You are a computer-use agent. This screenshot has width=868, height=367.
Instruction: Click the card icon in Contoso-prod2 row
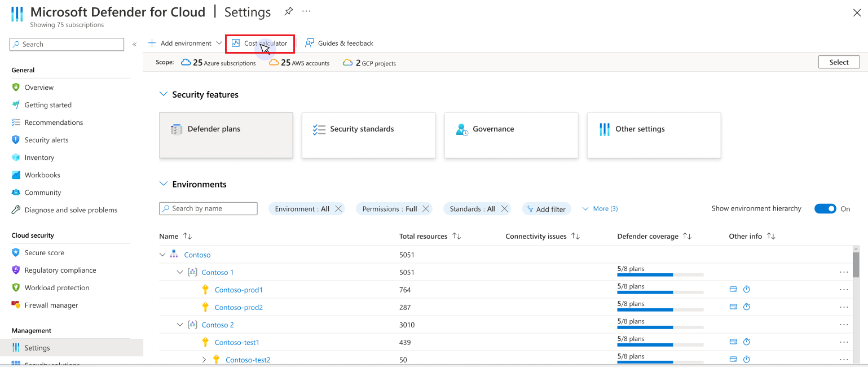(733, 307)
